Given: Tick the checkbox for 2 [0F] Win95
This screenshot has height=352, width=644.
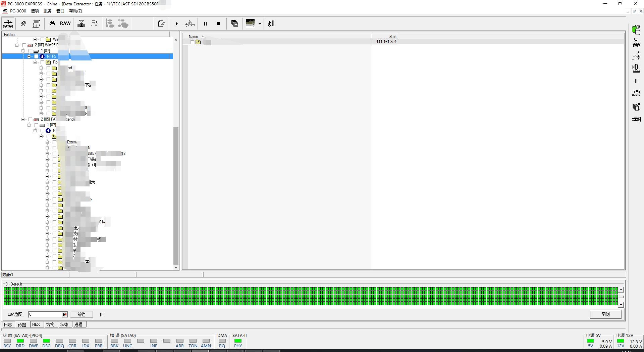Looking at the screenshot, I should click(x=24, y=45).
